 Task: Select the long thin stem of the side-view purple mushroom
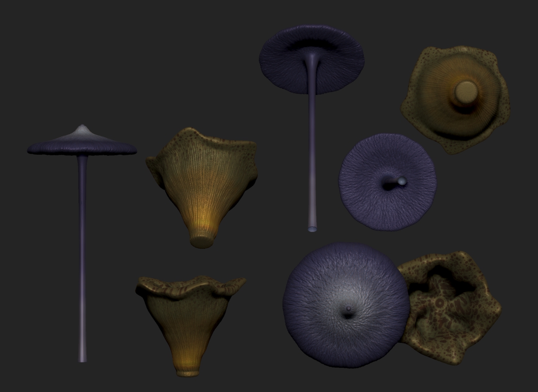coord(82,257)
